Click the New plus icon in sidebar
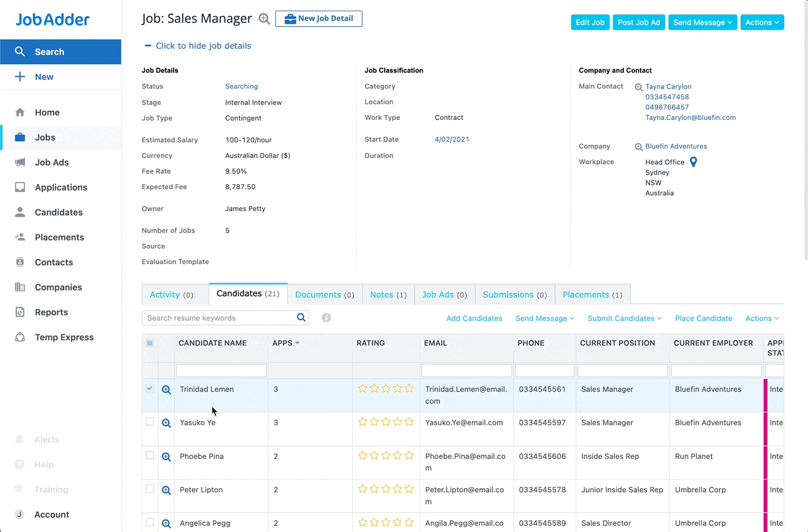This screenshot has width=808, height=532. click(x=20, y=77)
